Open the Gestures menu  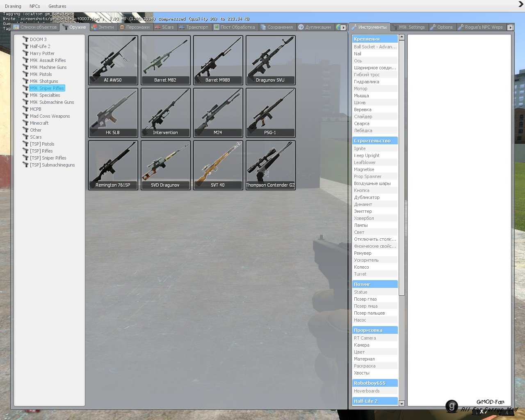point(57,6)
